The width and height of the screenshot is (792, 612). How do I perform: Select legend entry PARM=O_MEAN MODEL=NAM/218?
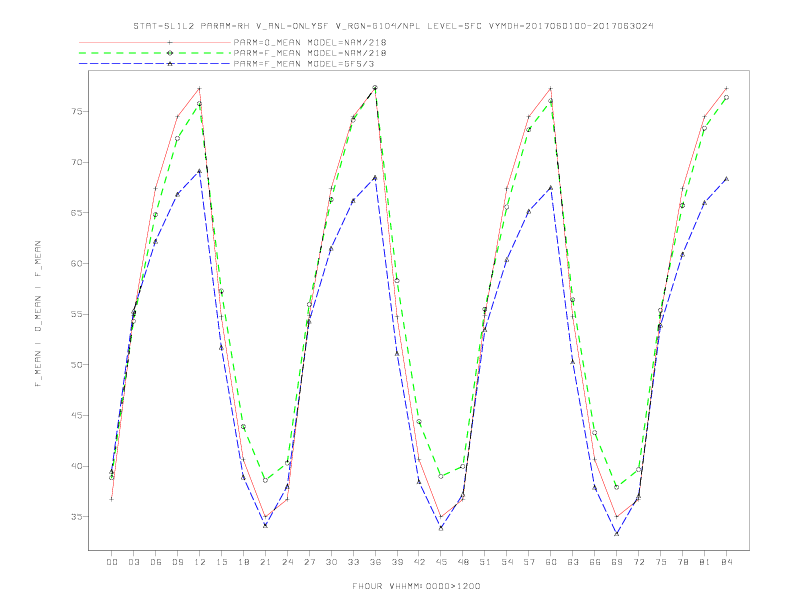pos(310,42)
